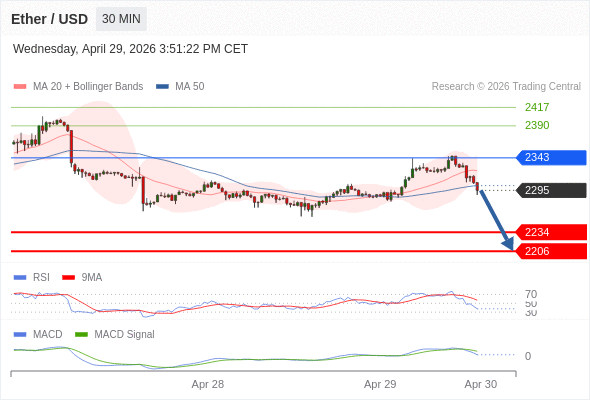Click the date line Wednesday, April 29, 2026
The width and height of the screenshot is (590, 400).
tap(130, 49)
